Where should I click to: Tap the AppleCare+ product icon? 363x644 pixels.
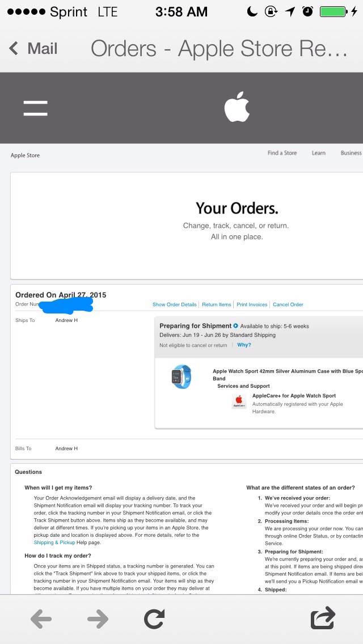239,401
